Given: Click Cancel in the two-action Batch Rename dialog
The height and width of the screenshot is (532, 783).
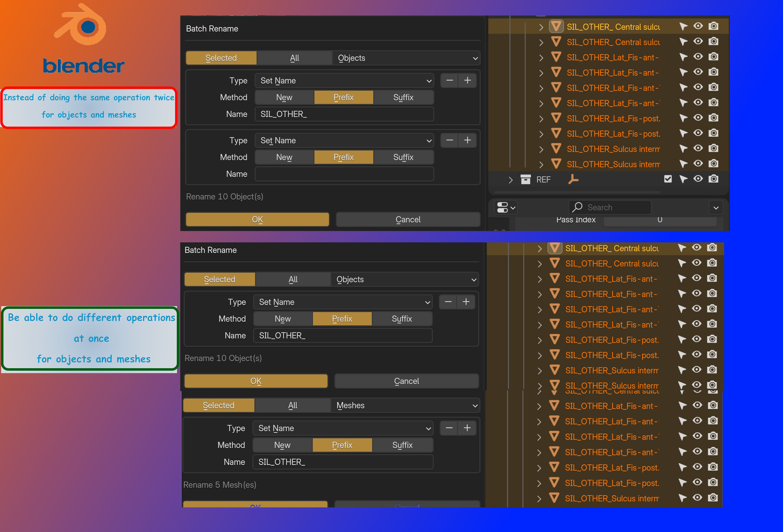Looking at the screenshot, I should click(x=408, y=219).
